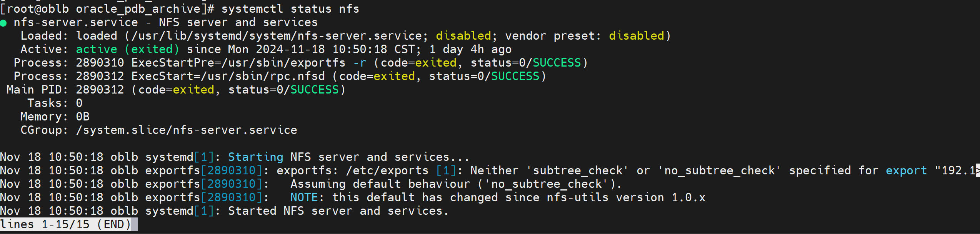
Task: Click the line-truncation '>' marker at right edge
Action: click(x=978, y=170)
